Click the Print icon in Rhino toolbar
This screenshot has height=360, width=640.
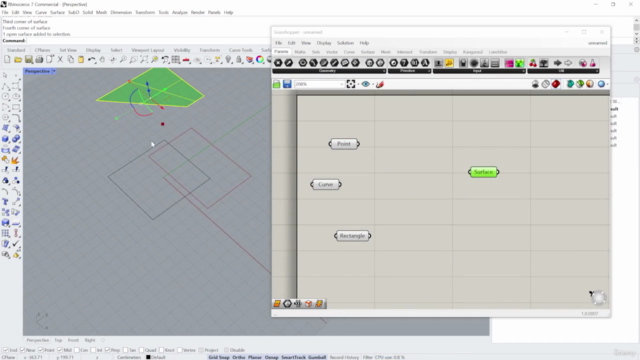coord(39,60)
